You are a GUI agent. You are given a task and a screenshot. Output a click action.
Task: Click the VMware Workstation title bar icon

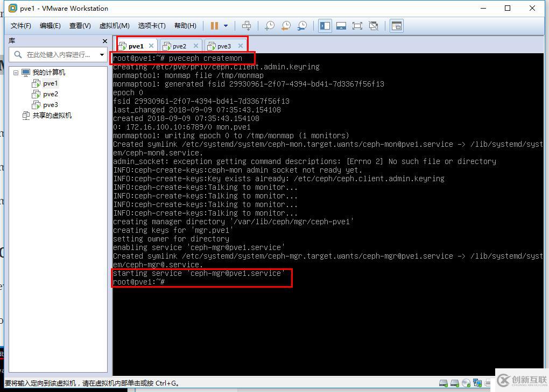point(12,8)
